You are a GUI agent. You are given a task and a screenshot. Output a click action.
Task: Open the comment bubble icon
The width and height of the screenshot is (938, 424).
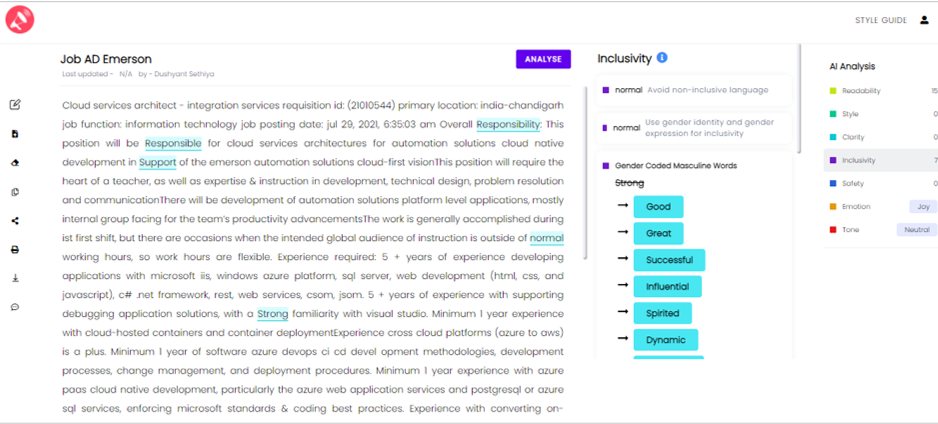(x=16, y=307)
